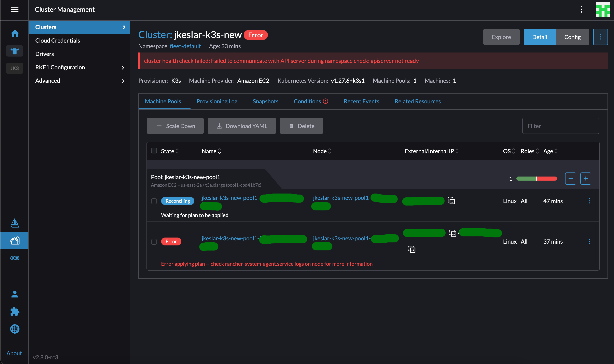Open the fleet-default namespace link

point(185,46)
